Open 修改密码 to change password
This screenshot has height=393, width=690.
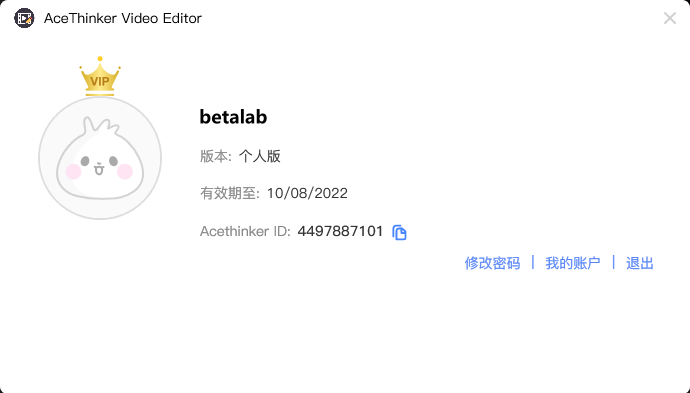coord(492,263)
